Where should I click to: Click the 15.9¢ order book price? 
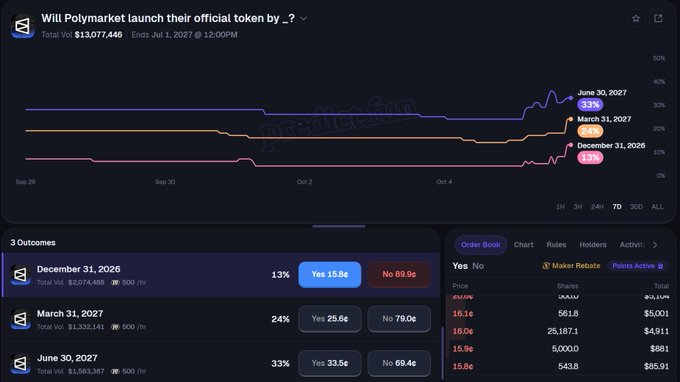[x=463, y=349]
